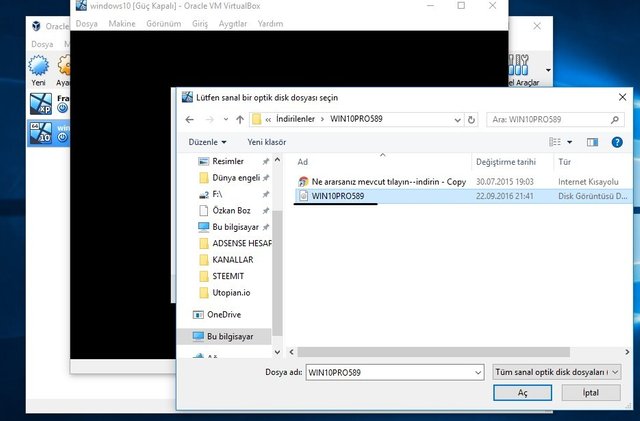This screenshot has height=421, width=640.
Task: Maximize the windows10 VM window
Action: click(x=461, y=6)
